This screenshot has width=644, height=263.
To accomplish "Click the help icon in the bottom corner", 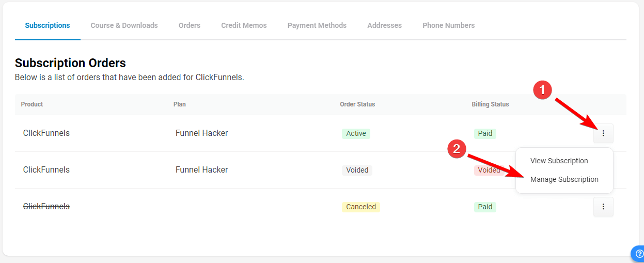I will (x=639, y=254).
